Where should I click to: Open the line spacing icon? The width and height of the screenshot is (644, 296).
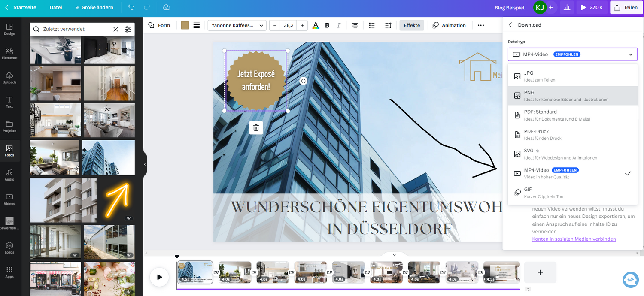tap(388, 25)
